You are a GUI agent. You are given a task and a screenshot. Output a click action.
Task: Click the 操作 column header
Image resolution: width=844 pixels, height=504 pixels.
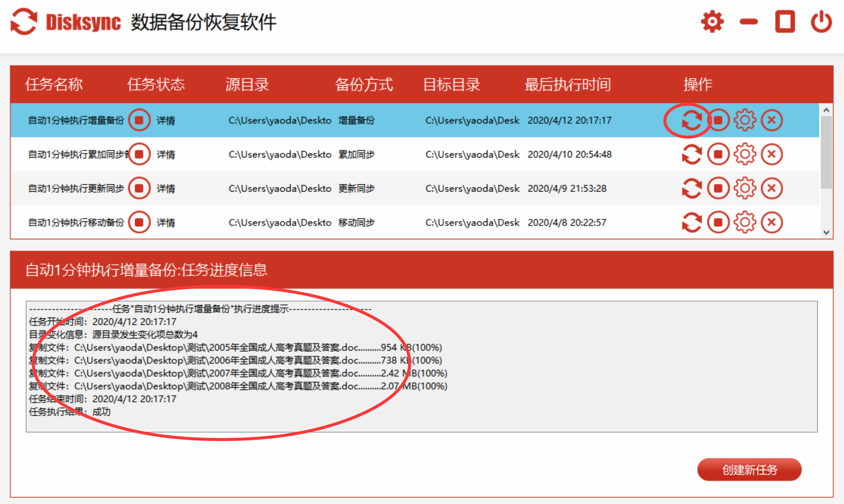coord(698,84)
